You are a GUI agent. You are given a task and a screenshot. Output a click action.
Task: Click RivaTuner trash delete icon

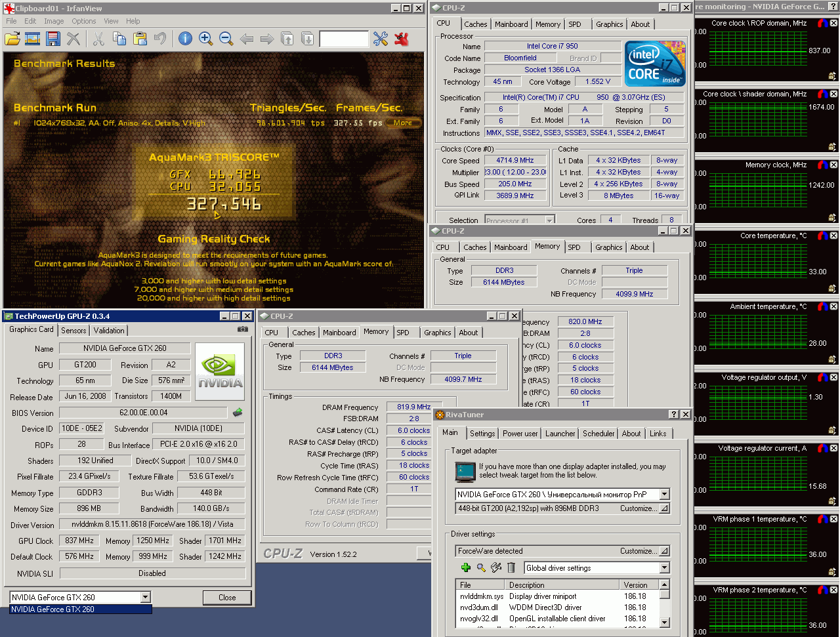point(511,568)
